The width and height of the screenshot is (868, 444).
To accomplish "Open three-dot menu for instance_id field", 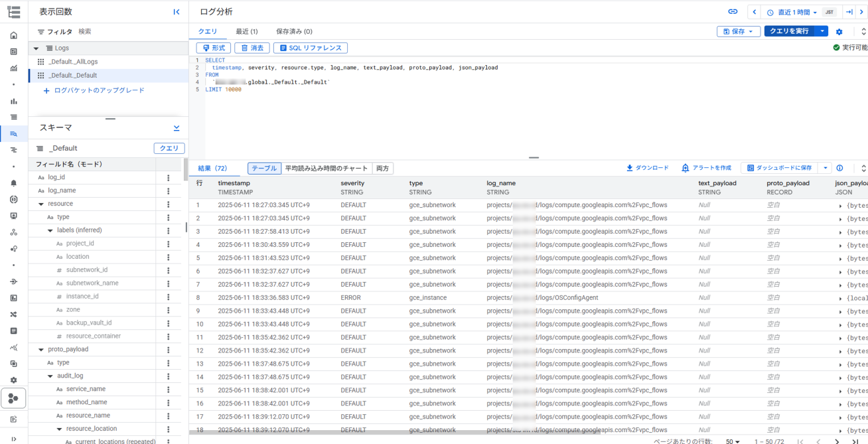I will pos(168,297).
